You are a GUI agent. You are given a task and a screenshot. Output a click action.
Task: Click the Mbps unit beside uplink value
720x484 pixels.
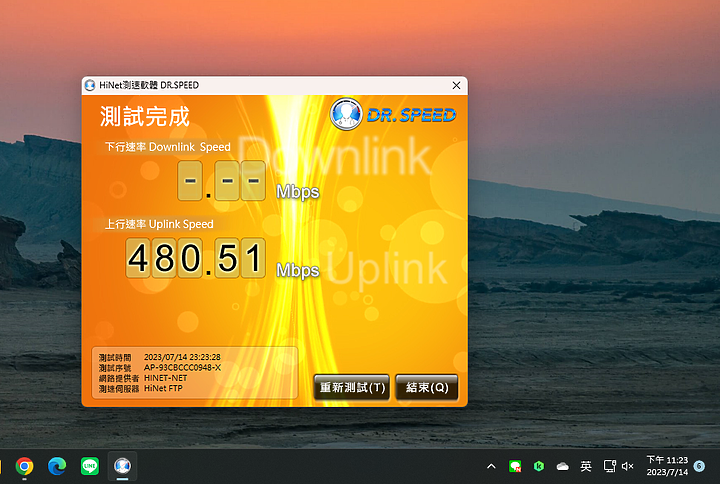pyautogui.click(x=298, y=270)
